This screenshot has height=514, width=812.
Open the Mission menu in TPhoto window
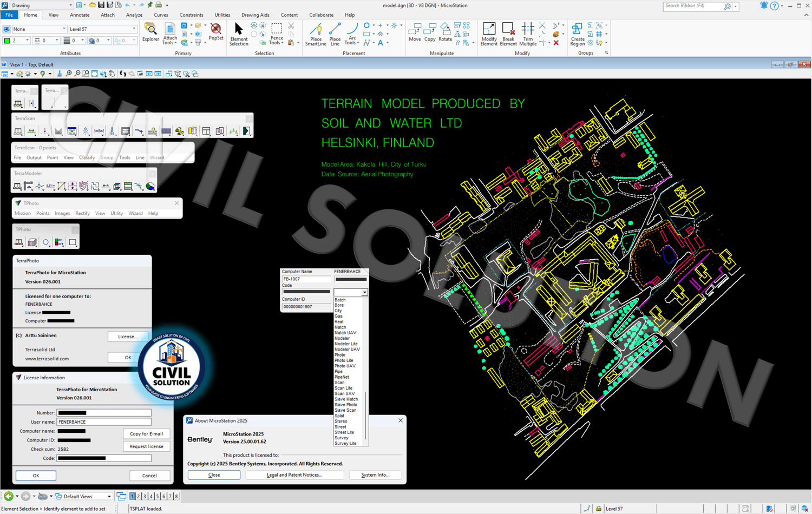point(23,214)
